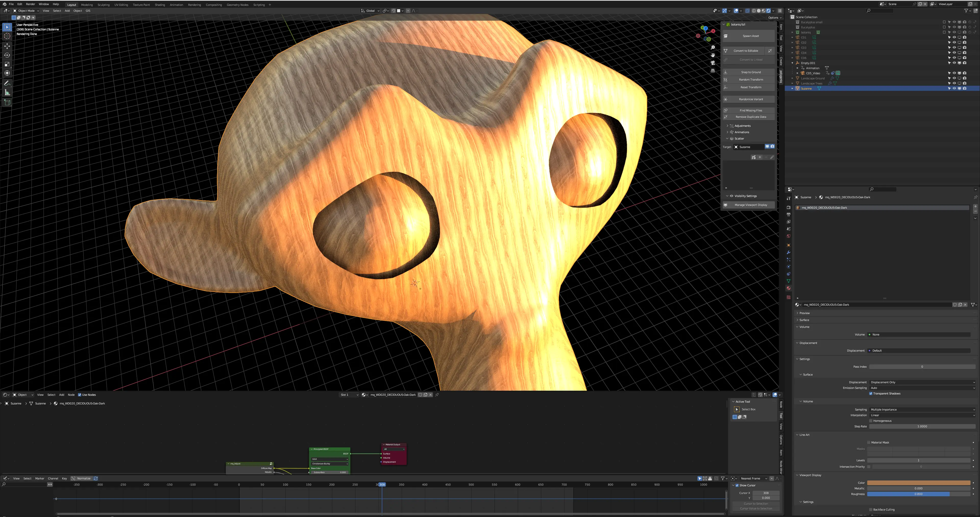Open the Global transform orientation dropdown
The width and height of the screenshot is (980, 517).
[x=370, y=11]
